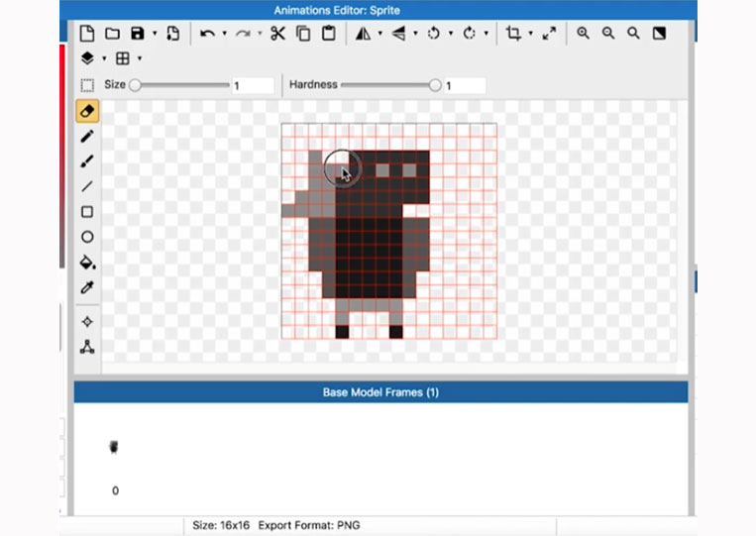The image size is (756, 536).
Task: Select the origin point crosshair tool
Action: [87, 322]
